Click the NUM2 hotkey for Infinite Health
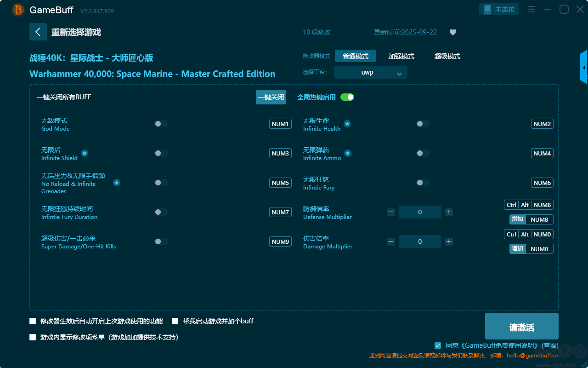The height and width of the screenshot is (368, 588). (x=542, y=124)
